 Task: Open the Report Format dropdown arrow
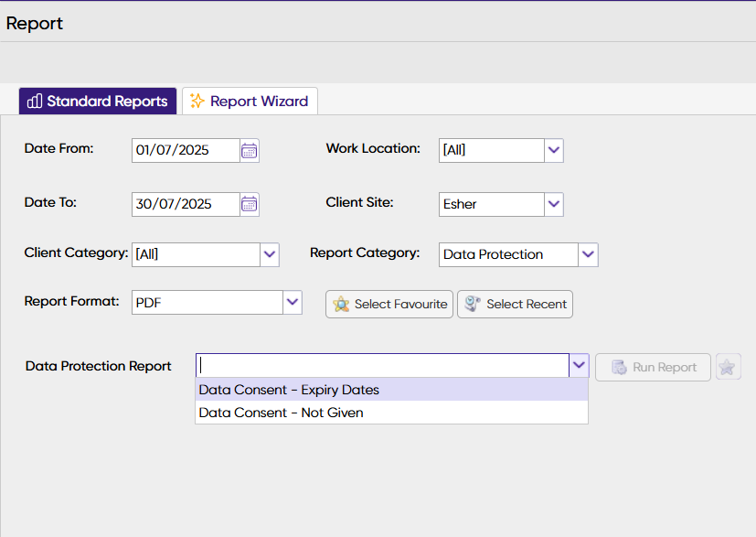(x=292, y=302)
